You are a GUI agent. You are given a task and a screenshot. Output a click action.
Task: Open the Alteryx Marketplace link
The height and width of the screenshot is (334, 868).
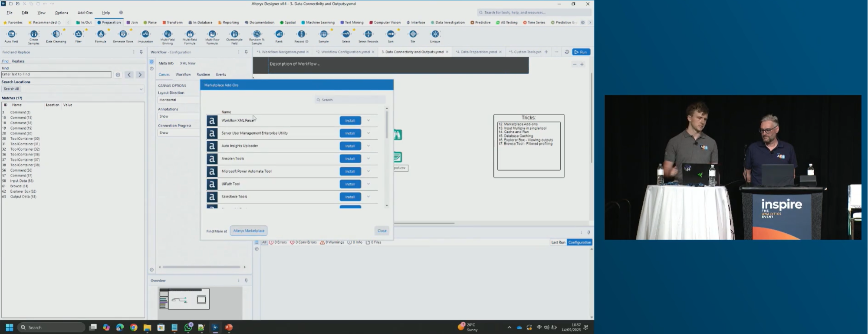[249, 231]
